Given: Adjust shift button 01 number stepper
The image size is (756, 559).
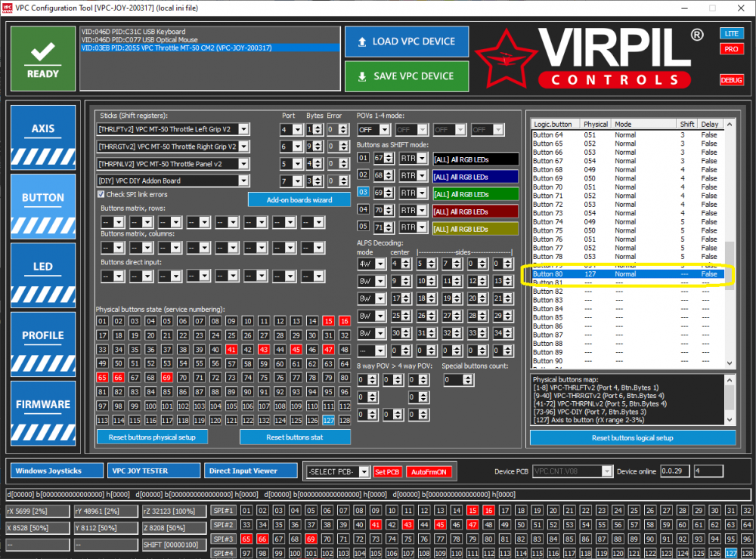Looking at the screenshot, I should pyautogui.click(x=389, y=158).
